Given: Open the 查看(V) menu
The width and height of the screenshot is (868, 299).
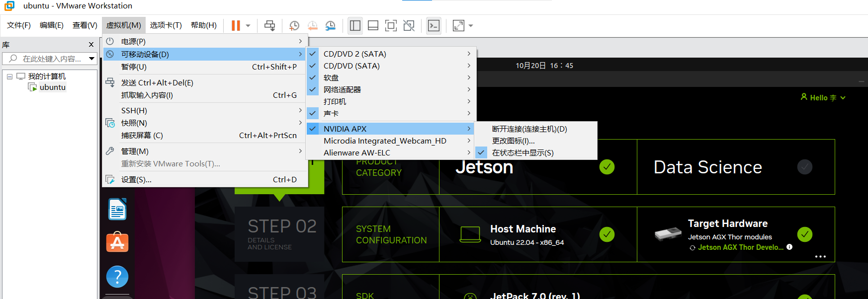Looking at the screenshot, I should (x=85, y=25).
